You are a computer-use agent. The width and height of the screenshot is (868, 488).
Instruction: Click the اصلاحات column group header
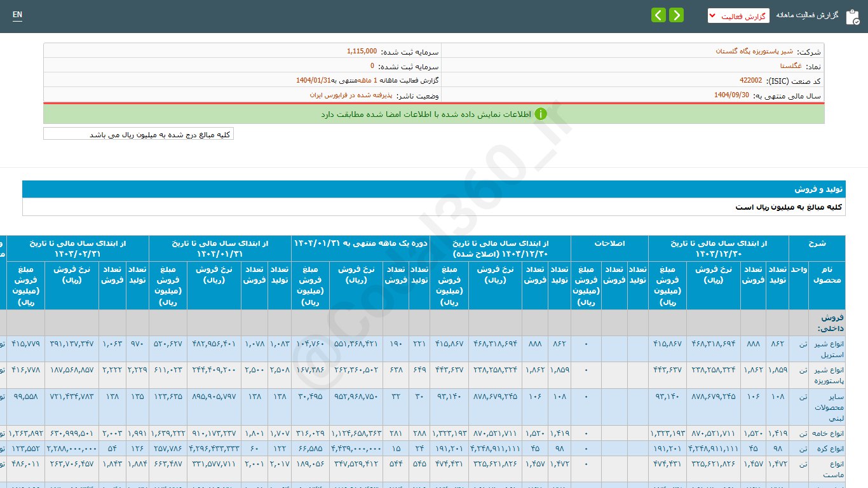tap(609, 243)
